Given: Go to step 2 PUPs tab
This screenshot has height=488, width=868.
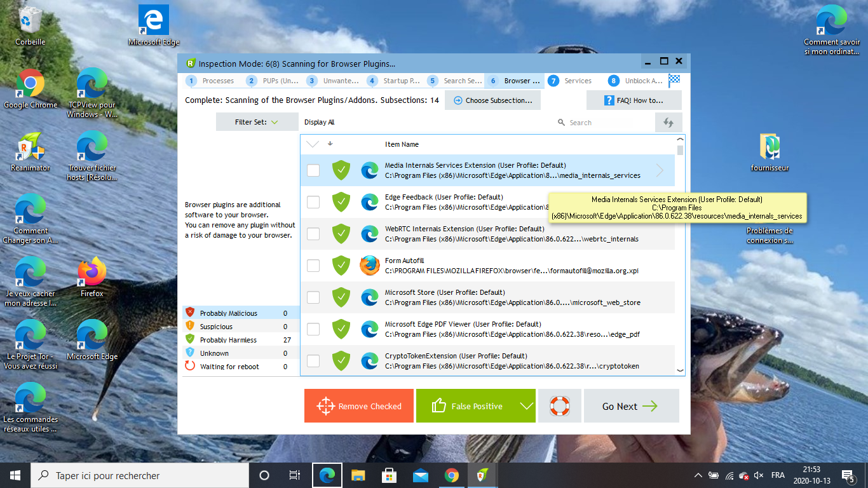Looking at the screenshot, I should click(x=273, y=81).
